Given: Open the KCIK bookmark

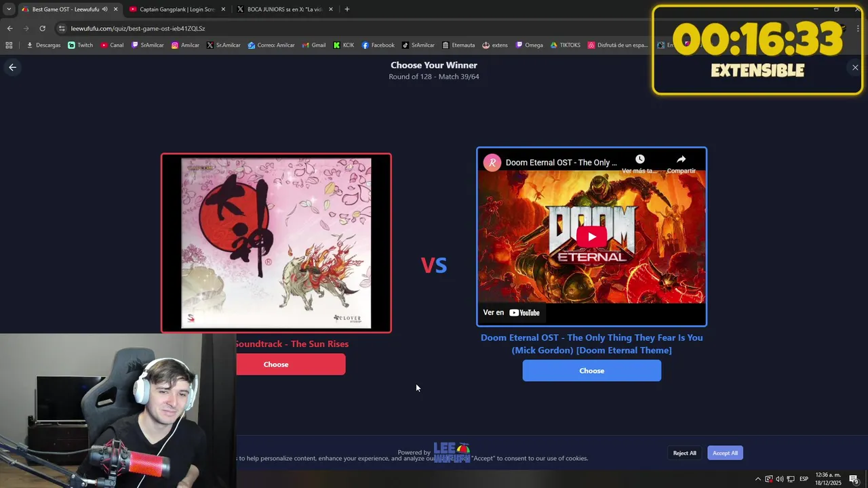Looking at the screenshot, I should (x=344, y=45).
